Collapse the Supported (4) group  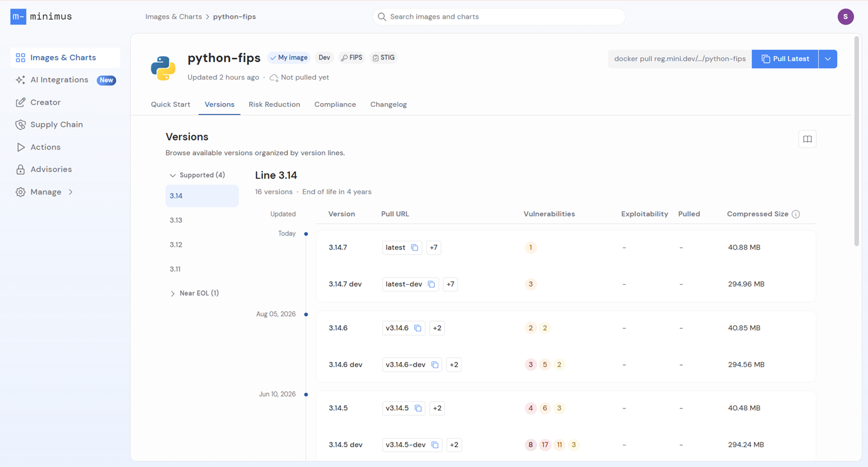click(198, 176)
